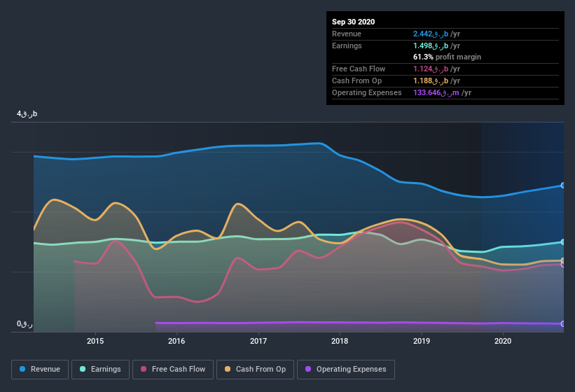
Task: Toggle the Revenue legend button
Action: coord(40,370)
